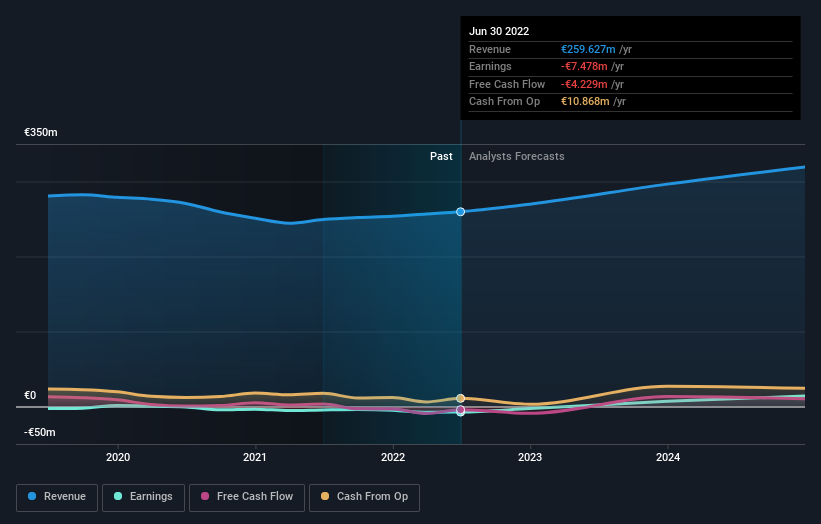Click the orange Cash From Op data point
The image size is (821, 524).
(x=460, y=398)
